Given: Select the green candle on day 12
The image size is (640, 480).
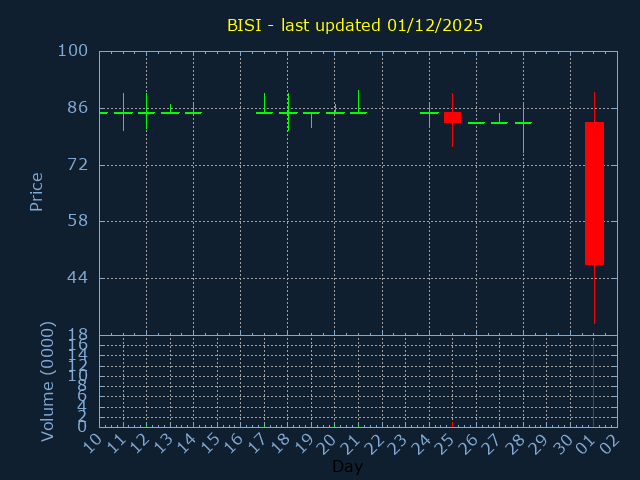Looking at the screenshot, I should (146, 112).
